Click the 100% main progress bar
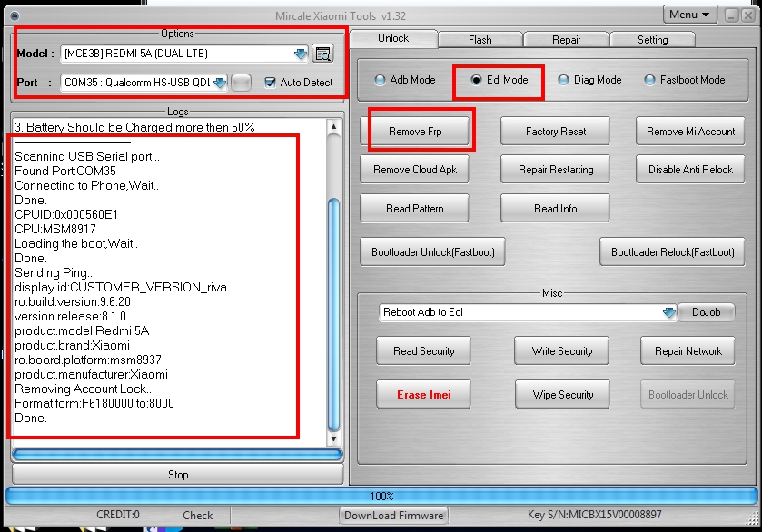Screen dimensions: 762x532 [381, 496]
